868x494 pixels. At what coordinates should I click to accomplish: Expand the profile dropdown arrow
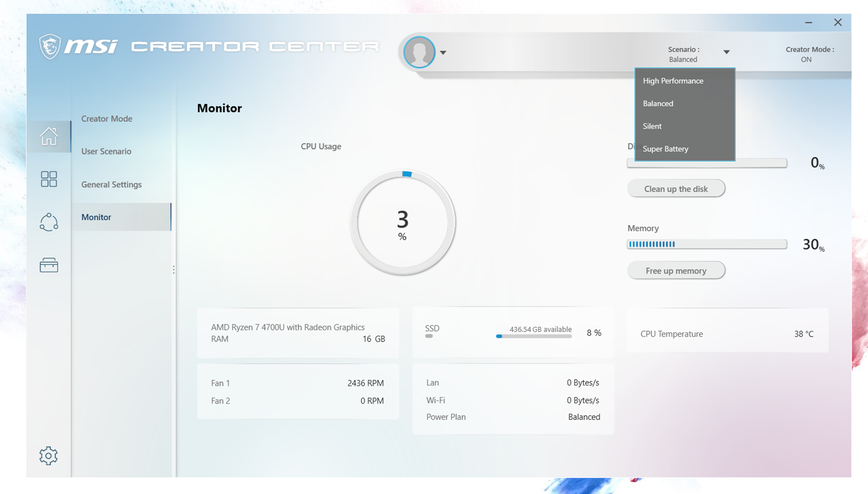tap(443, 52)
